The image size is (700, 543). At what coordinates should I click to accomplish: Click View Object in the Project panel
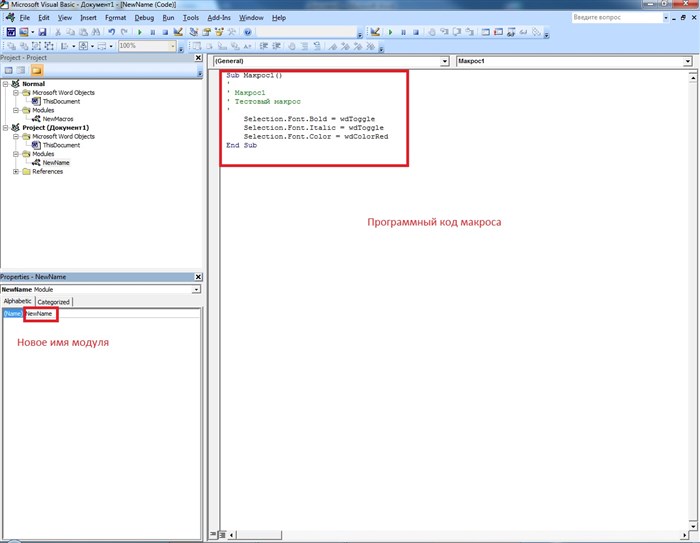click(x=21, y=71)
